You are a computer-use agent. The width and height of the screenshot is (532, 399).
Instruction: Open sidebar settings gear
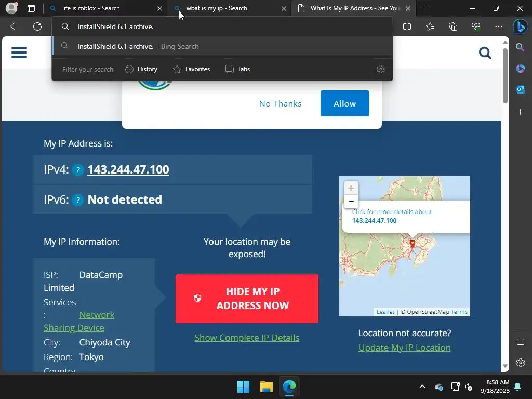(520, 362)
